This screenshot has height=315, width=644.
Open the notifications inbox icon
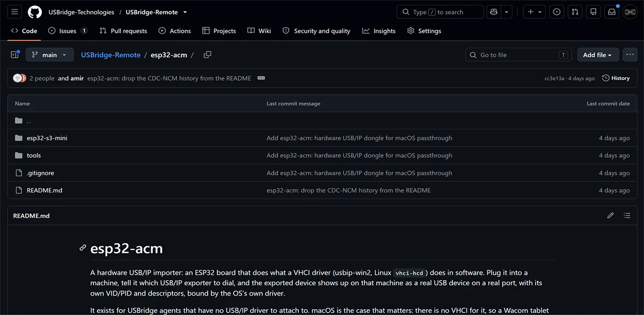point(611,12)
